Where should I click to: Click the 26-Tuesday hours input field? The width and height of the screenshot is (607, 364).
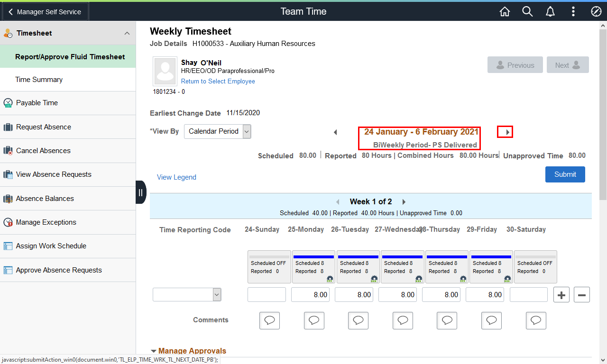(354, 295)
